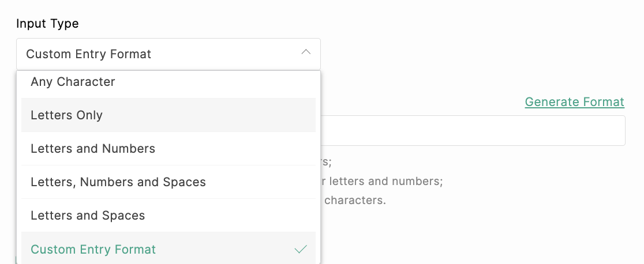The image size is (644, 264).
Task: Click the Input Type label
Action: (x=47, y=24)
